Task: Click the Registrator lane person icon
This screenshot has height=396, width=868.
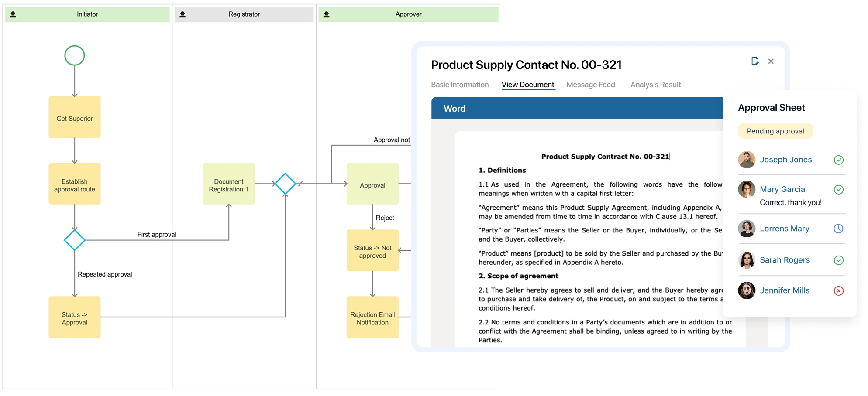Action: (x=183, y=14)
